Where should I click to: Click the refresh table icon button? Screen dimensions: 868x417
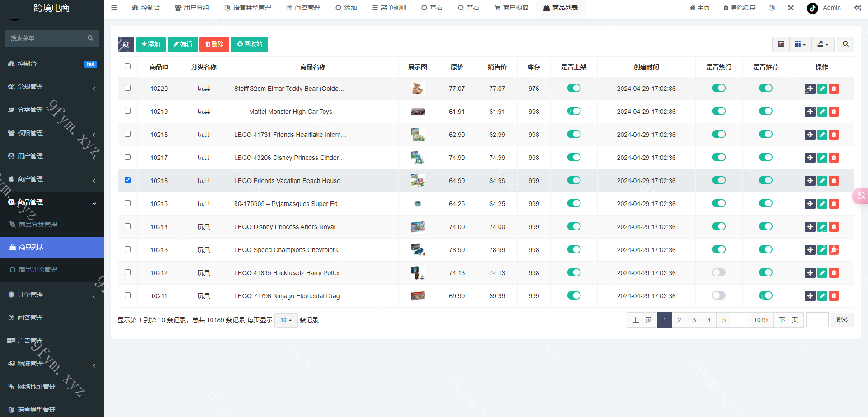point(126,44)
